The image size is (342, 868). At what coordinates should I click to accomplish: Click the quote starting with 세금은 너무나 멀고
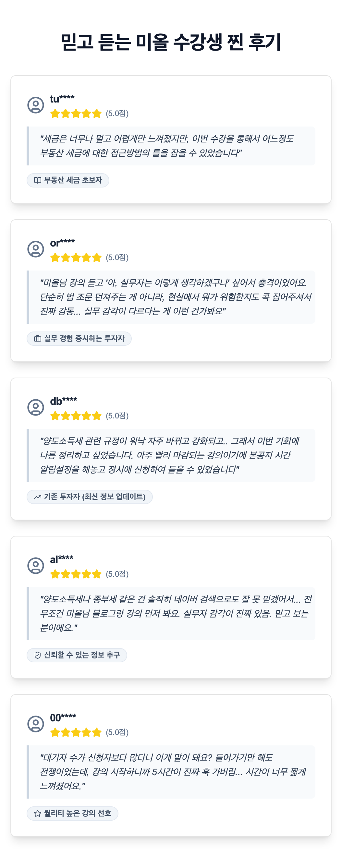[x=167, y=146]
